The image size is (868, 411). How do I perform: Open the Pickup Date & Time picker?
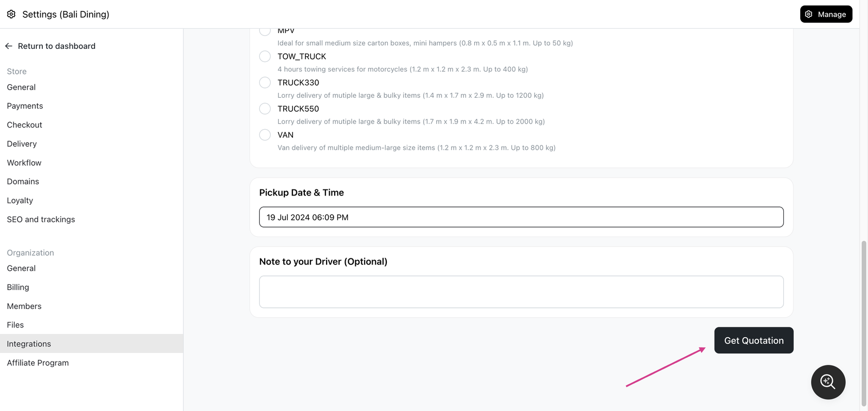521,217
